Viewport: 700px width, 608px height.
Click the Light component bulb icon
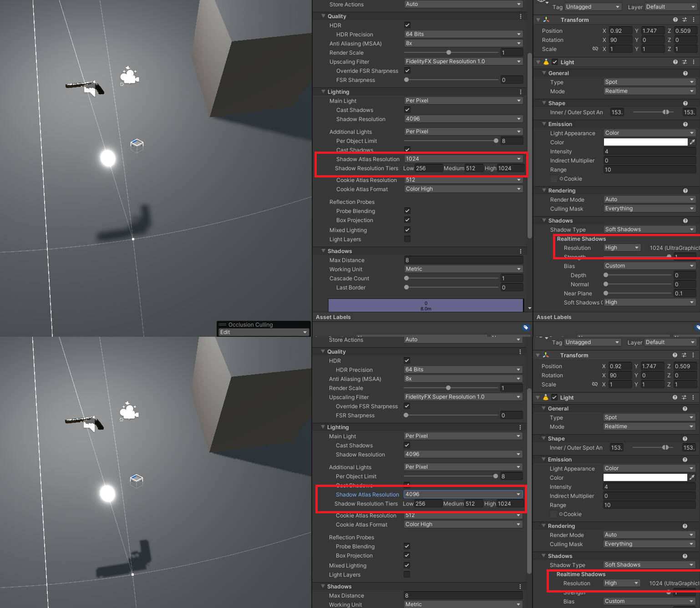[x=545, y=62]
